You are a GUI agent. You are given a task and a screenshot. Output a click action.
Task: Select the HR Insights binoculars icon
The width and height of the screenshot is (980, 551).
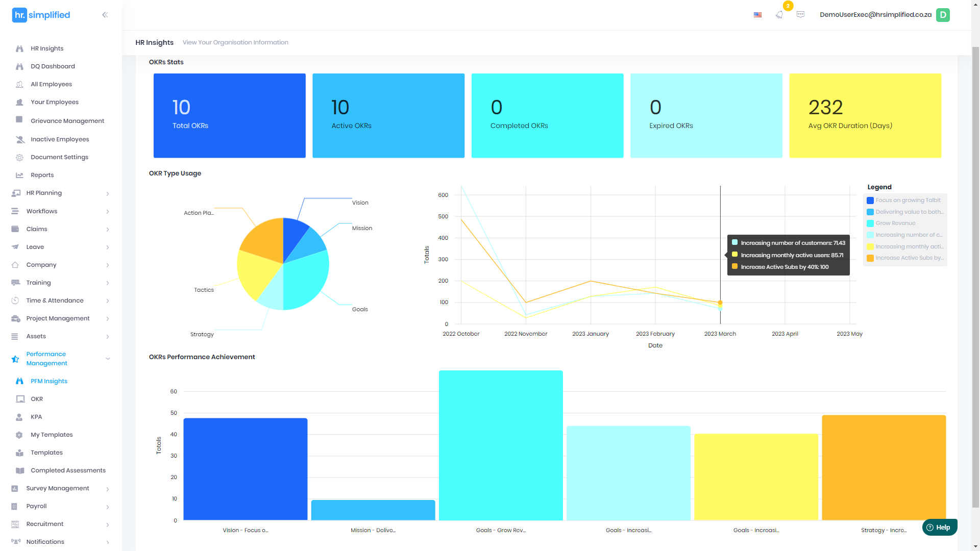[x=19, y=48]
